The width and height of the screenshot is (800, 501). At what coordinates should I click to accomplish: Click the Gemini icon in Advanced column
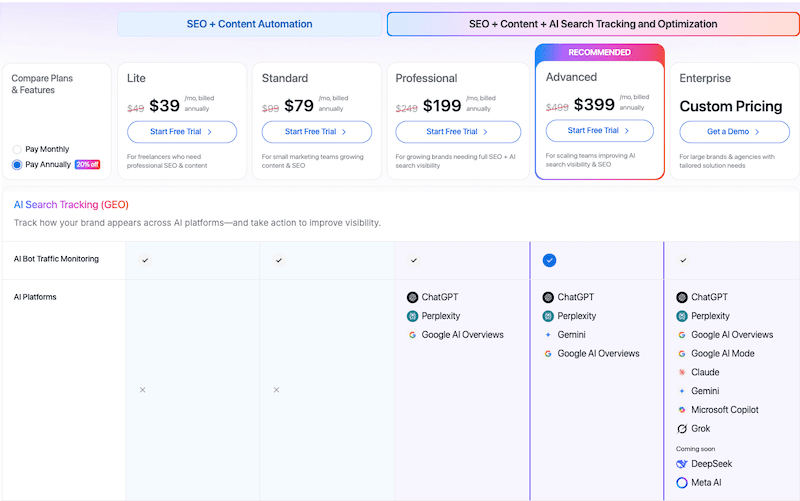(x=548, y=335)
